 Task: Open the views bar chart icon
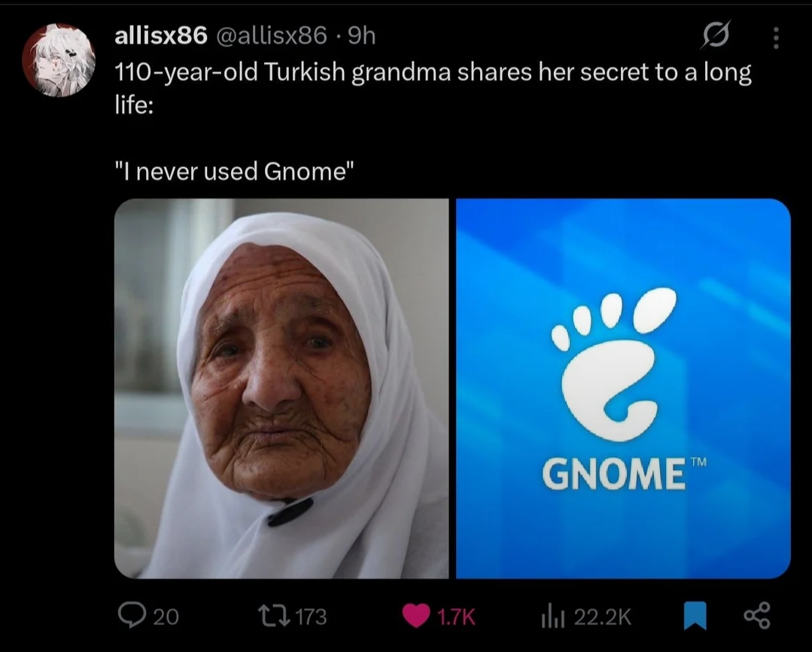pos(552,617)
